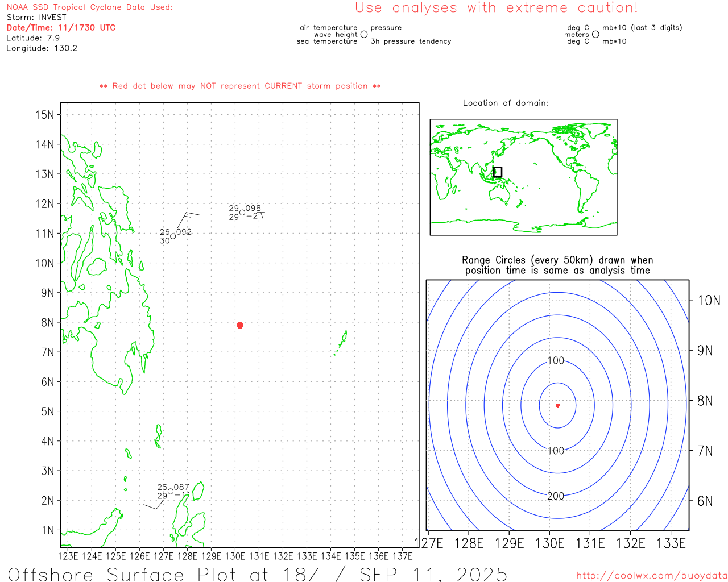
Task: Click the 'Date/Time: 11/1730 UTC' line
Action: tap(61, 28)
